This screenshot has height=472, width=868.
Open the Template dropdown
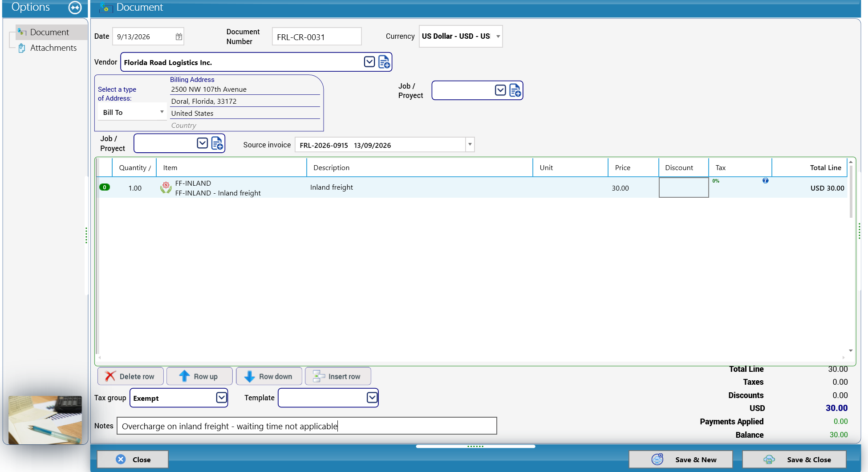[x=372, y=398]
